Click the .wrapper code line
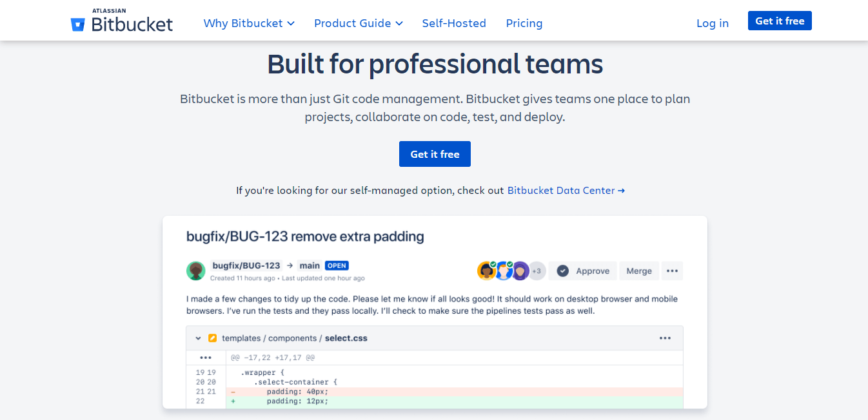868x420 pixels. point(262,372)
